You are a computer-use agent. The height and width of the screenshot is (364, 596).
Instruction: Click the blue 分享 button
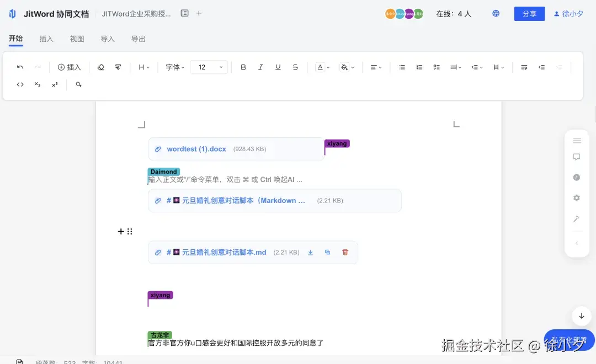(529, 13)
